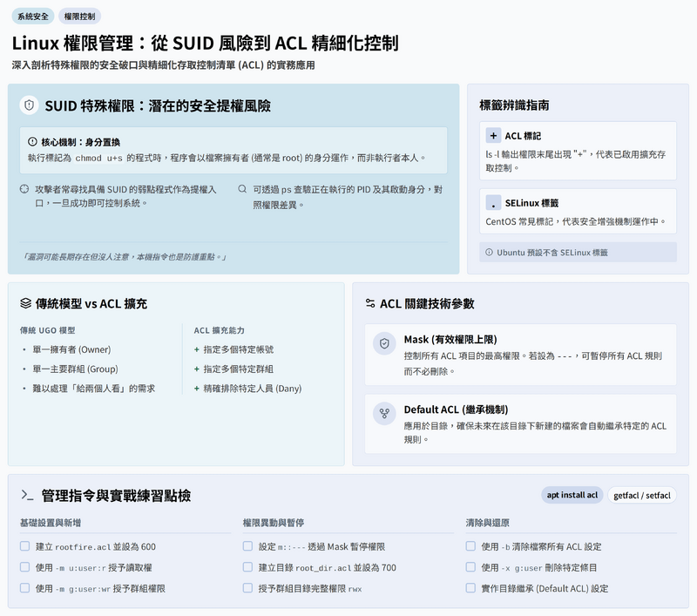Click the magnifier icon beside ps 查驗 text
Viewport: 697px width, 616px height.
[x=242, y=188]
